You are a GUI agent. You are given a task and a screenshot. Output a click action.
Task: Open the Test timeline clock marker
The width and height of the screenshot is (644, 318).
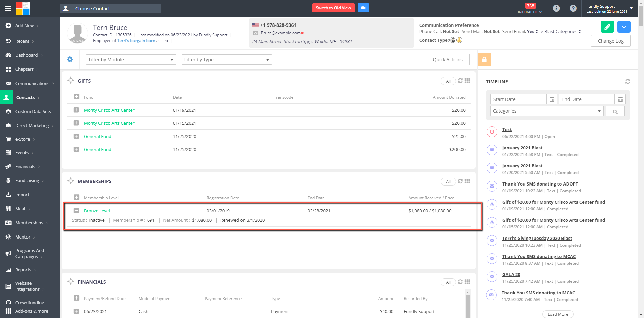click(x=492, y=132)
